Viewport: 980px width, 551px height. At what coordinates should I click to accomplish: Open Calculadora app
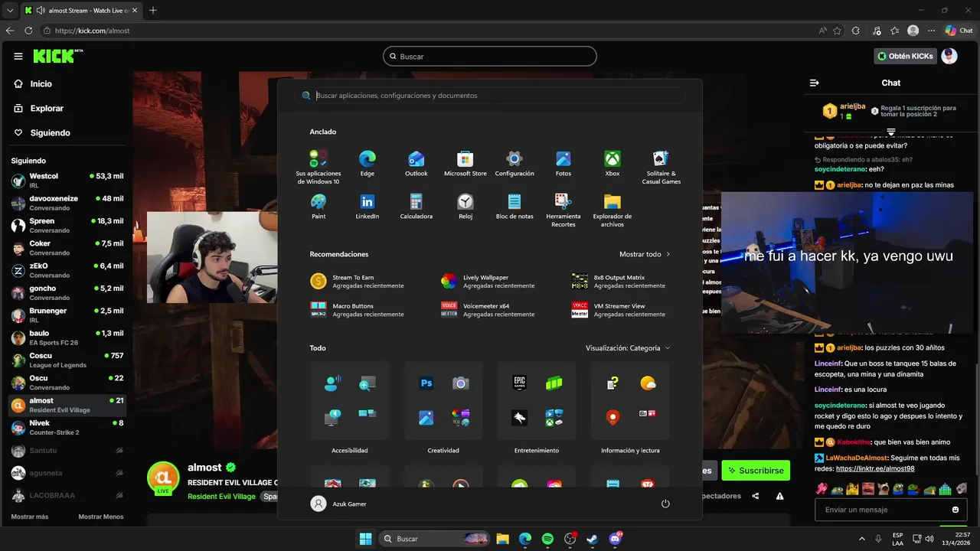(x=416, y=206)
